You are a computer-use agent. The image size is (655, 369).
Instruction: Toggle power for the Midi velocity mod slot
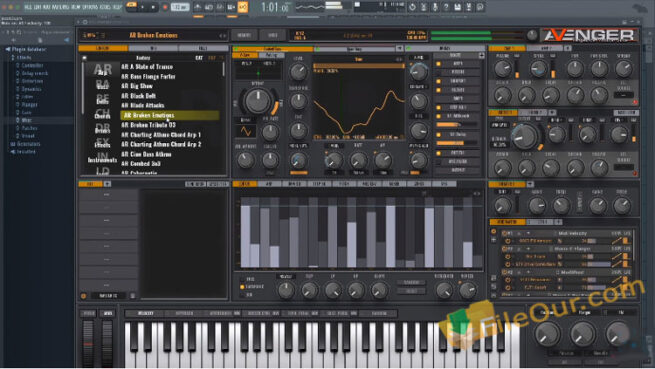point(504,233)
